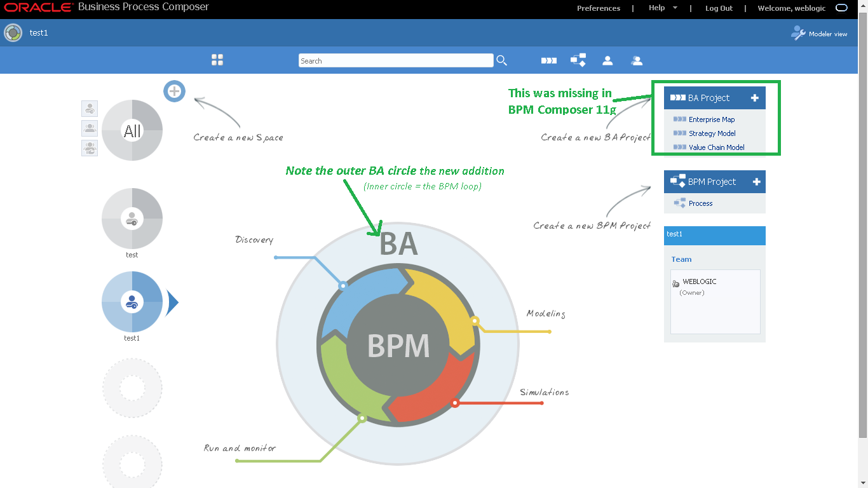Screen dimensions: 868x488
Task: Click the private space filter icon beside All
Action: point(90,109)
